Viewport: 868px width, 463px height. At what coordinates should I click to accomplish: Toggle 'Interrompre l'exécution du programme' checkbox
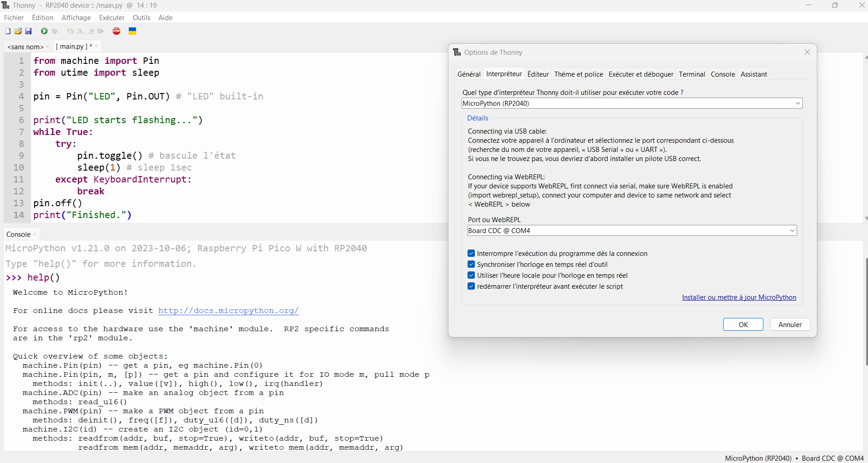click(x=471, y=253)
